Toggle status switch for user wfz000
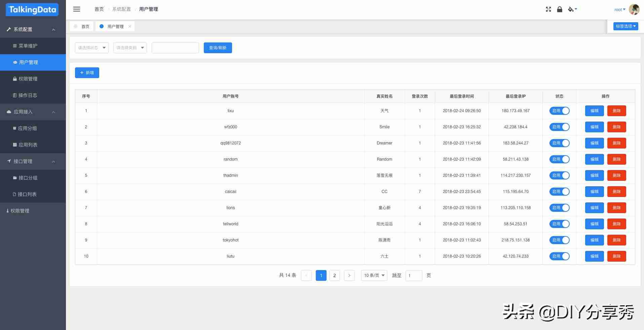Screen dimensions: 644x330 [560, 127]
